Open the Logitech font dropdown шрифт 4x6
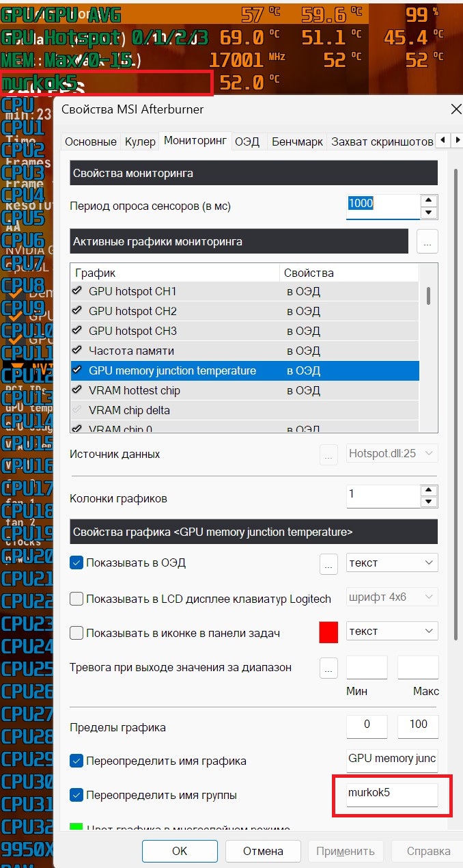Viewport: 463px width, 868px height. pos(392,597)
